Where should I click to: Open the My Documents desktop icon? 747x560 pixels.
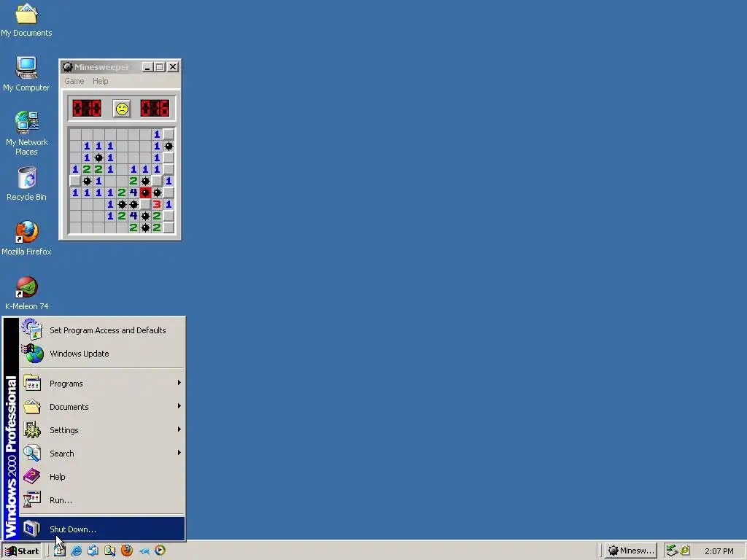point(27,20)
